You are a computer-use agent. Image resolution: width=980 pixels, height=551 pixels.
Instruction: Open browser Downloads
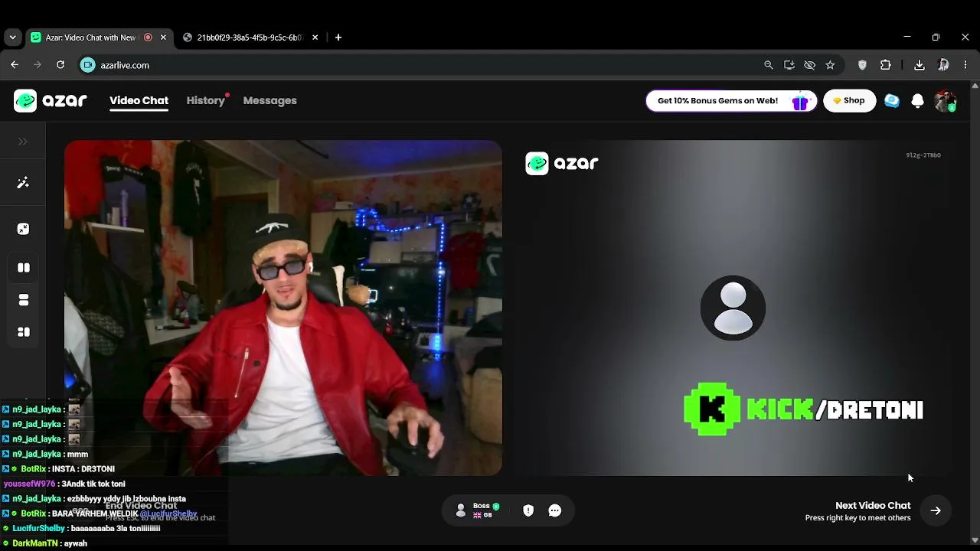920,65
